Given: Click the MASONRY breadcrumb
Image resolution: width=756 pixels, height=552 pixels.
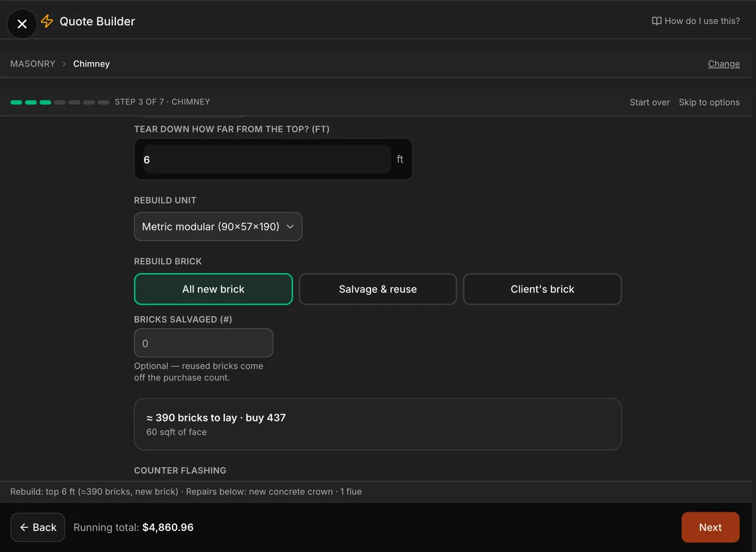Looking at the screenshot, I should [x=33, y=64].
